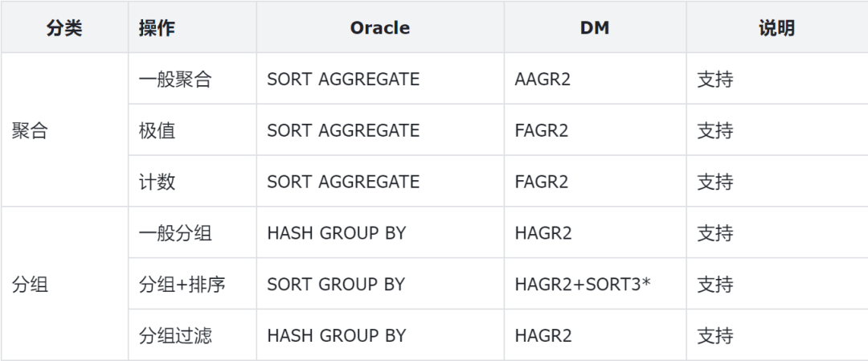Select the 聚合 category cell
The width and height of the screenshot is (868, 361).
(31, 131)
